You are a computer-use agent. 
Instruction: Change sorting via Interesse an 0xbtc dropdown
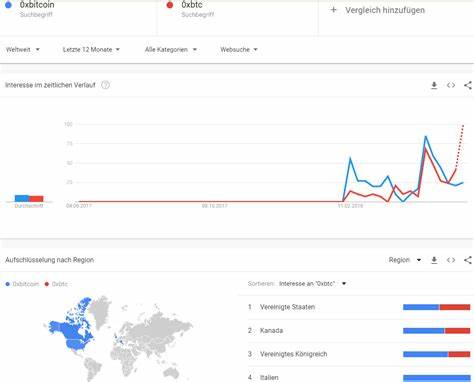pyautogui.click(x=313, y=284)
